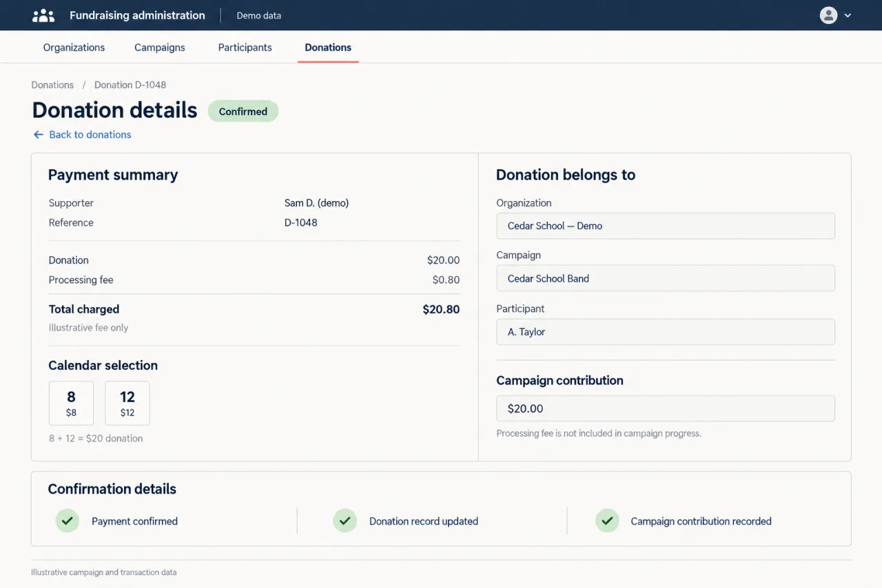Image resolution: width=882 pixels, height=588 pixels.
Task: Open the Organizations tab
Action: 74,48
